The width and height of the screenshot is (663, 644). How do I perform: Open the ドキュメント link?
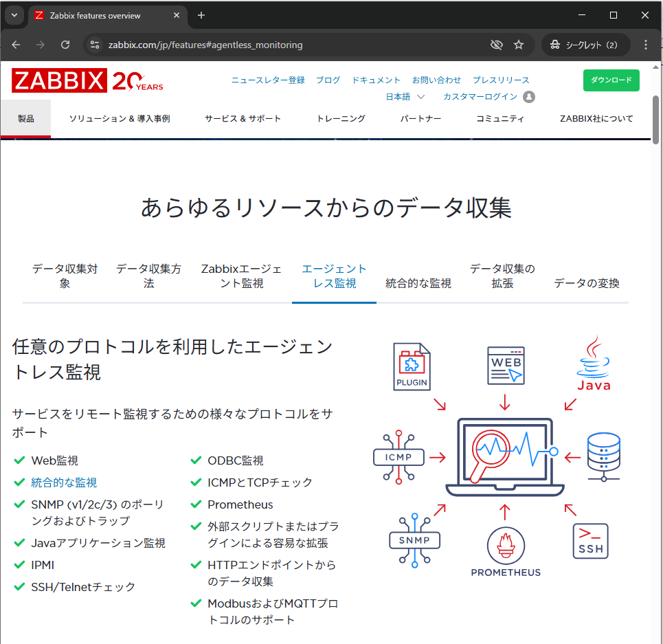(376, 80)
